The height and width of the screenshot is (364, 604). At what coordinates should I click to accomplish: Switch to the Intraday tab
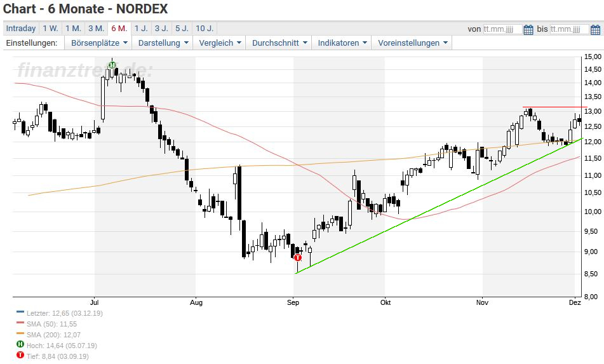(x=21, y=29)
